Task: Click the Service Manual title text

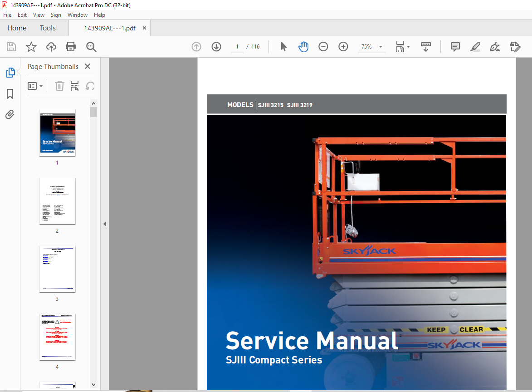Action: pyautogui.click(x=312, y=340)
